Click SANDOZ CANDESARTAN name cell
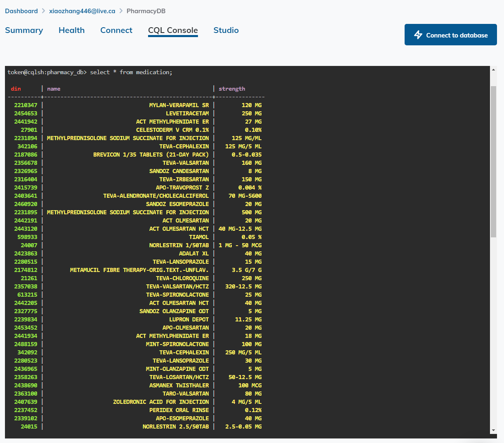 click(179, 171)
